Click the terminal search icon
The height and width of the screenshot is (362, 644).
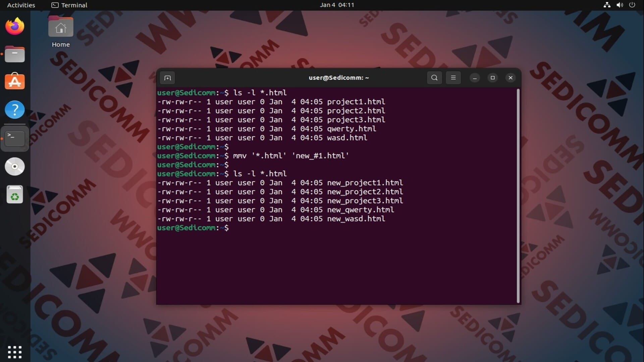click(434, 78)
